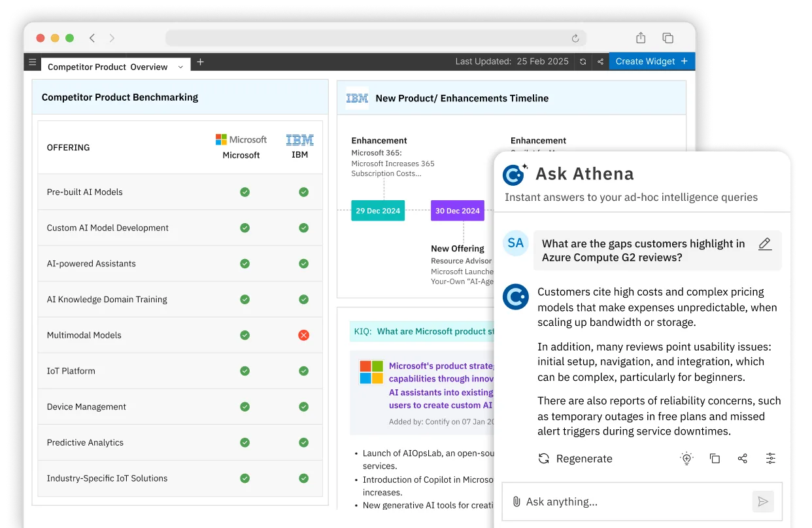Select the Device Management offering label
This screenshot has width=812, height=528.
86,406
